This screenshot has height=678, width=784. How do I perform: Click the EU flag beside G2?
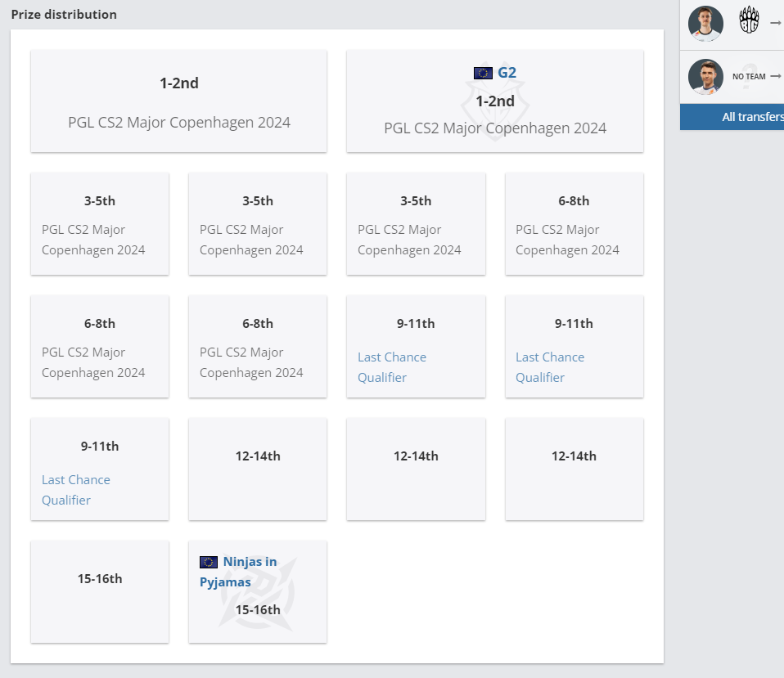(x=483, y=73)
